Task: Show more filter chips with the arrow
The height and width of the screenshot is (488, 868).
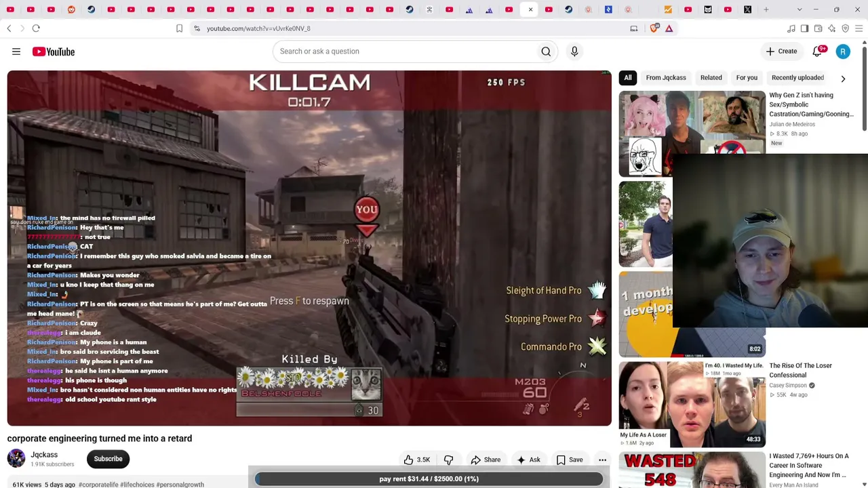Action: [843, 79]
